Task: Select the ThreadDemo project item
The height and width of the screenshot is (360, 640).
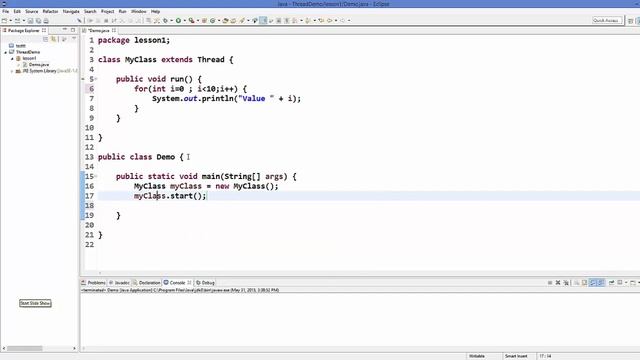Action: pyautogui.click(x=28, y=52)
